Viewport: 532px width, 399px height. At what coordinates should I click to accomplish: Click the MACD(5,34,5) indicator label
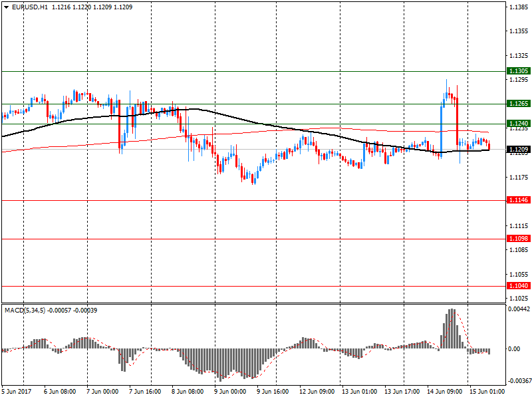(25, 310)
